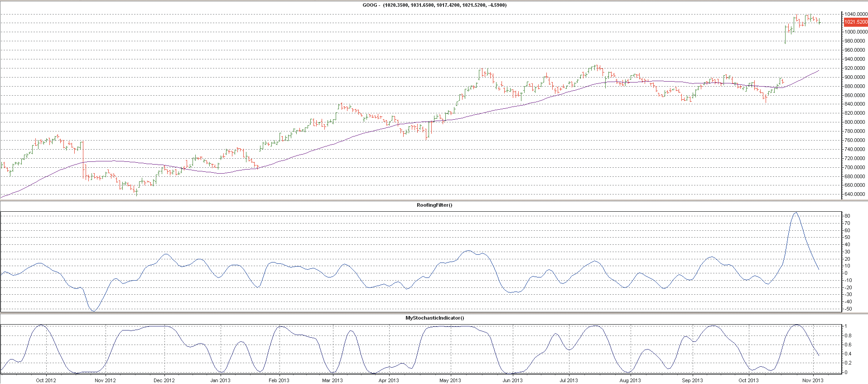Image resolution: width=868 pixels, height=384 pixels.
Task: Click the 820.0000 price axis label
Action: click(x=855, y=113)
